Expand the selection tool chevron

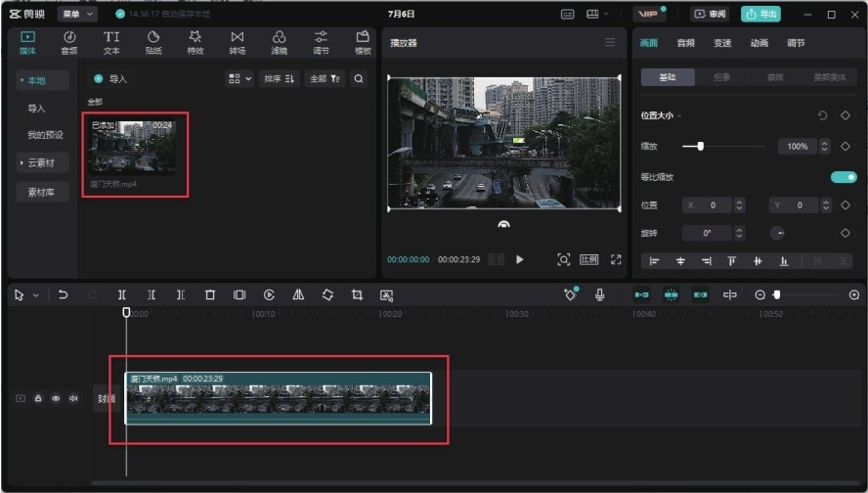(x=36, y=295)
